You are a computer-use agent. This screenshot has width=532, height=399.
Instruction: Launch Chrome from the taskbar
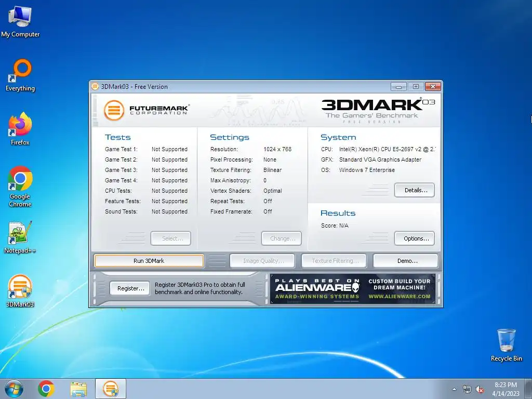pos(46,389)
